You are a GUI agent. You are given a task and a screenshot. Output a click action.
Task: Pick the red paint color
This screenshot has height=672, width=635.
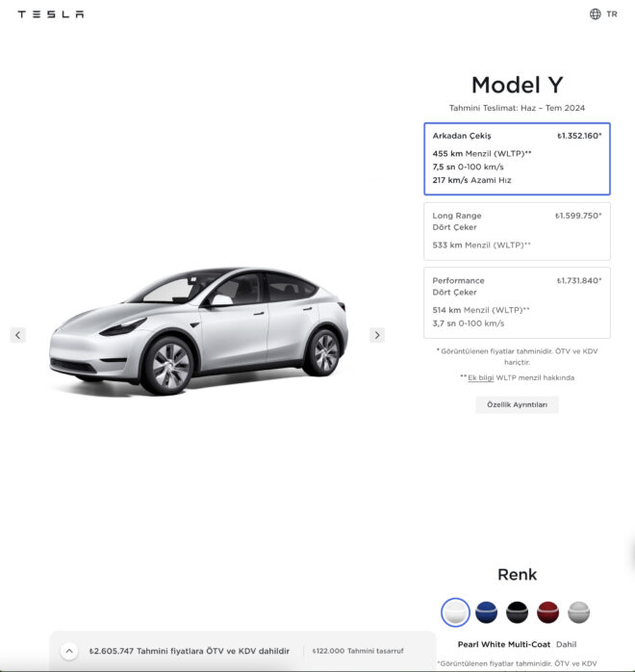point(547,612)
